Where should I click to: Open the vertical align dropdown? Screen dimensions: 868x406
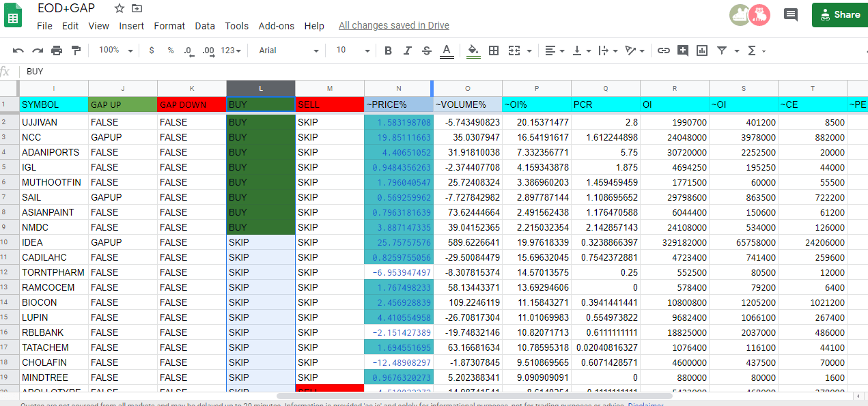(x=581, y=50)
